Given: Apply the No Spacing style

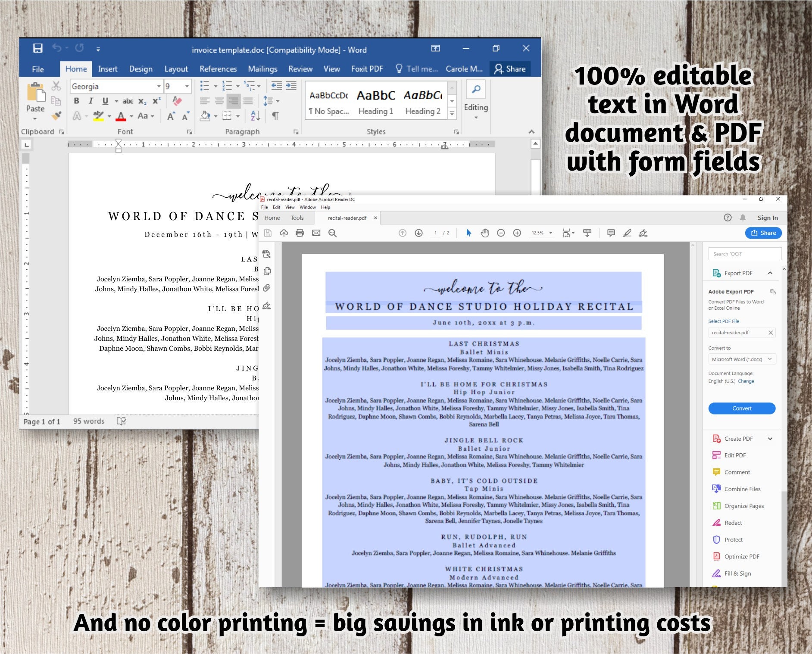Looking at the screenshot, I should [329, 103].
